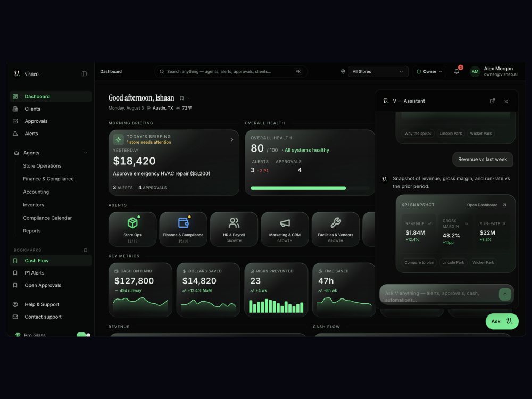Click the Ask V floating button

502,321
